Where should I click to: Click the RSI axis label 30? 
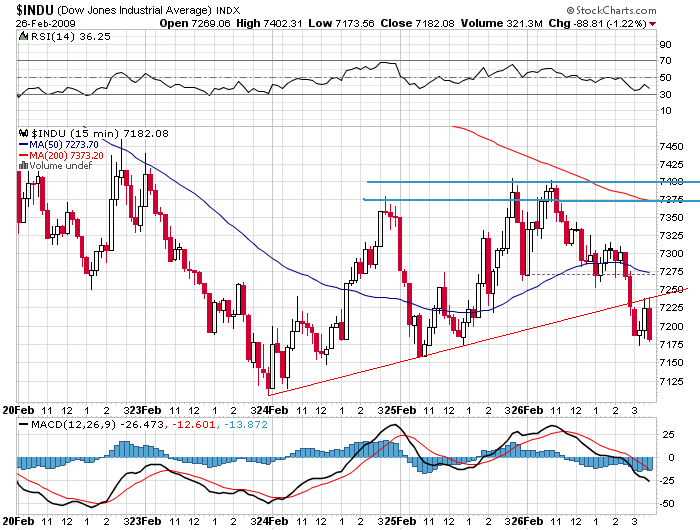(665, 94)
